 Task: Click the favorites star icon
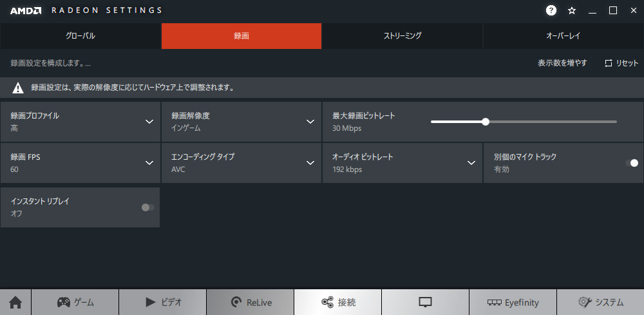[x=572, y=11]
